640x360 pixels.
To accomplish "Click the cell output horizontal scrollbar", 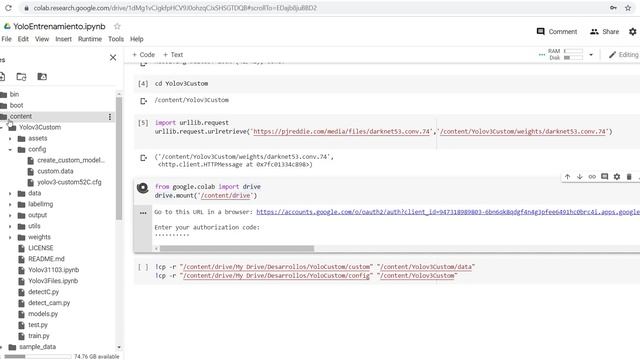I will pyautogui.click(x=237, y=248).
